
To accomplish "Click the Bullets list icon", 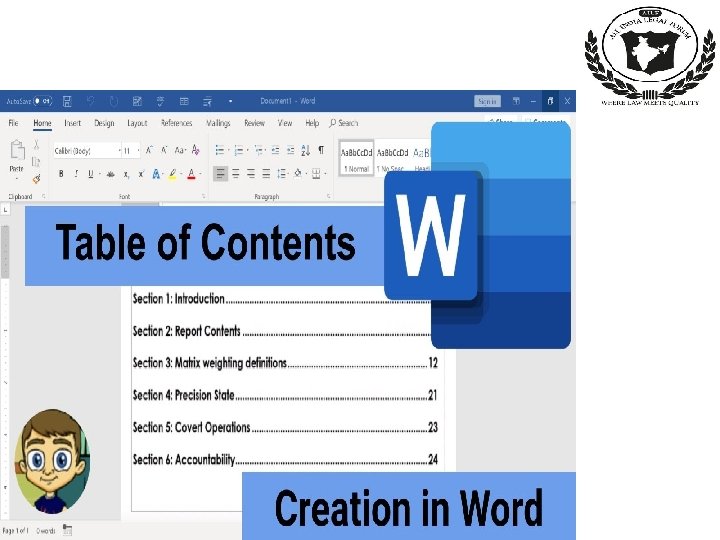I will pyautogui.click(x=220, y=150).
